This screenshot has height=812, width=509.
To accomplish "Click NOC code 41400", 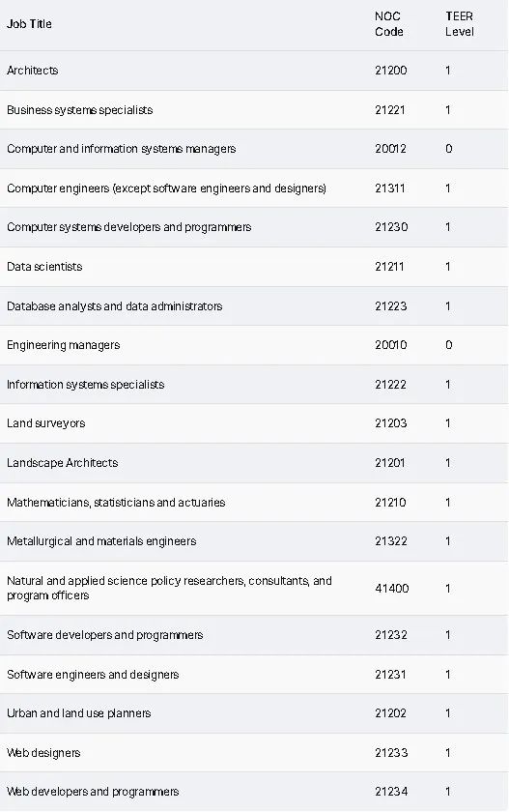I will point(391,589).
